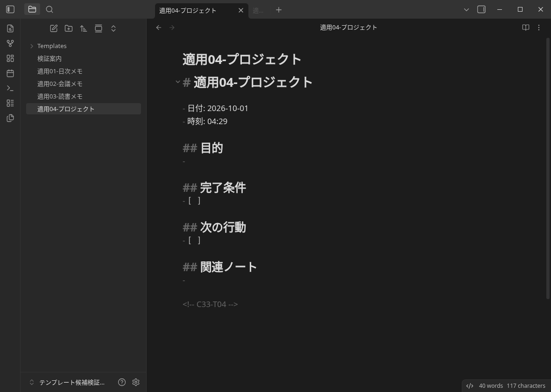
Task: Switch to the second truncated 適 tab
Action: [258, 11]
